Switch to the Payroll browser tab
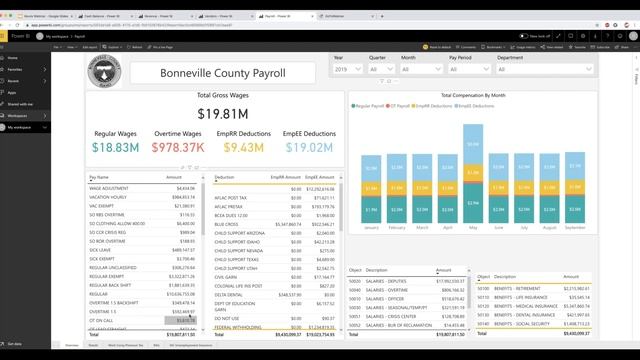The height and width of the screenshot is (360, 640). point(285,16)
